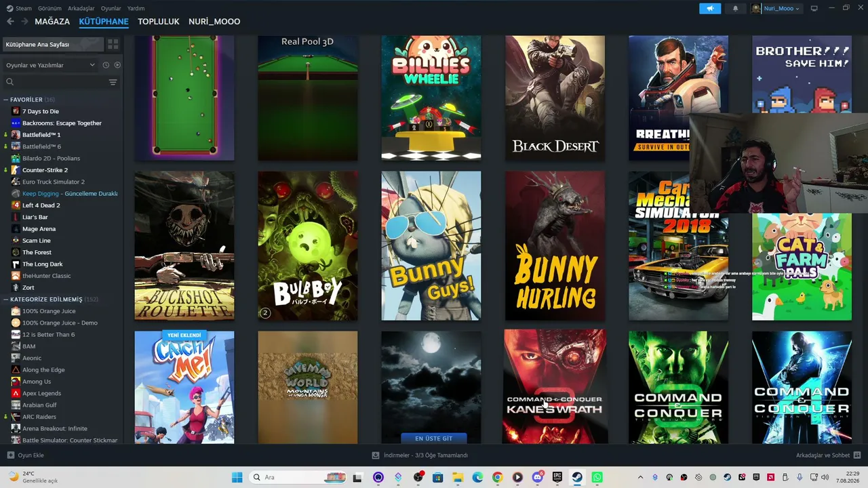Open the Real Pool 3D game cover

click(x=308, y=98)
